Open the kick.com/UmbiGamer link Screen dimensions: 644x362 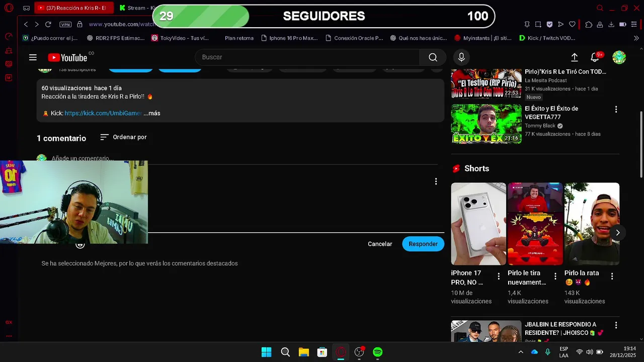[103, 113]
